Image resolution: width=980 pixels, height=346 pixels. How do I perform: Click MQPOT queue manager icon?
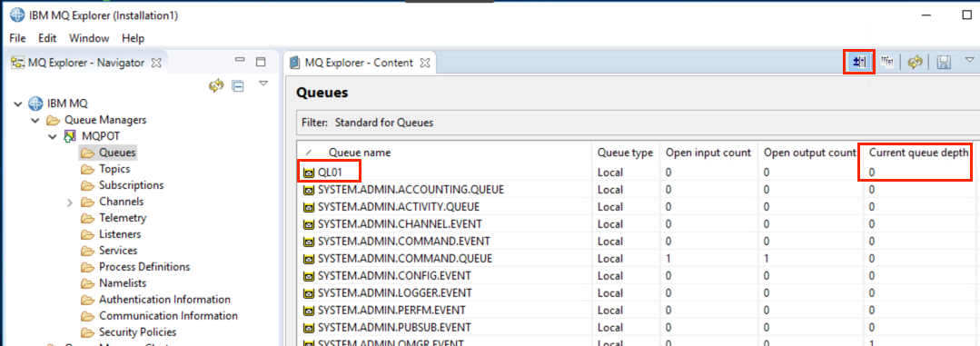70,136
